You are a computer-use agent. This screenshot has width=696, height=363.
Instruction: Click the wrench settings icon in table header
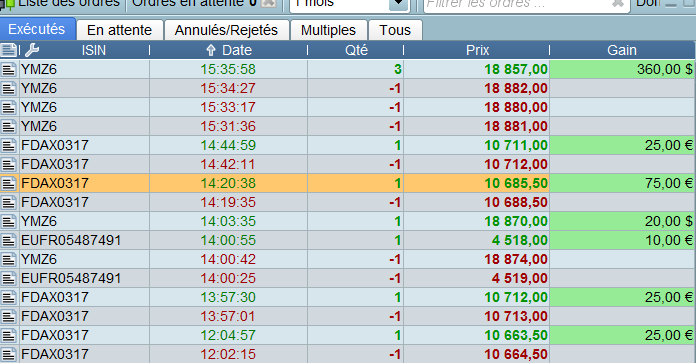pos(32,50)
